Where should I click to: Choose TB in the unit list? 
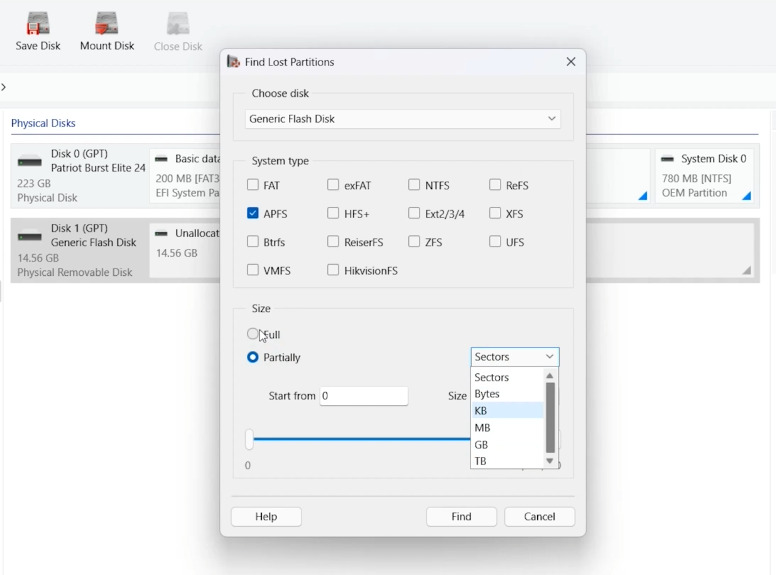507,461
